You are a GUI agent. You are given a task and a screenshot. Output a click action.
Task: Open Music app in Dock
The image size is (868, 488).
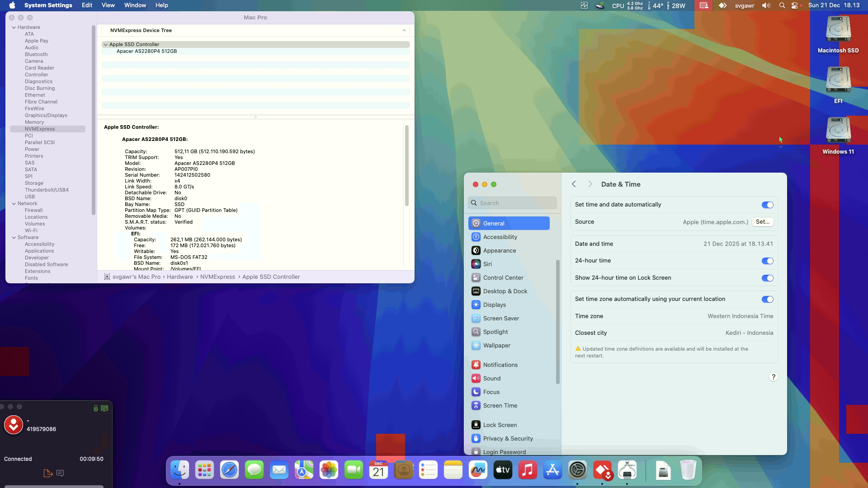528,470
